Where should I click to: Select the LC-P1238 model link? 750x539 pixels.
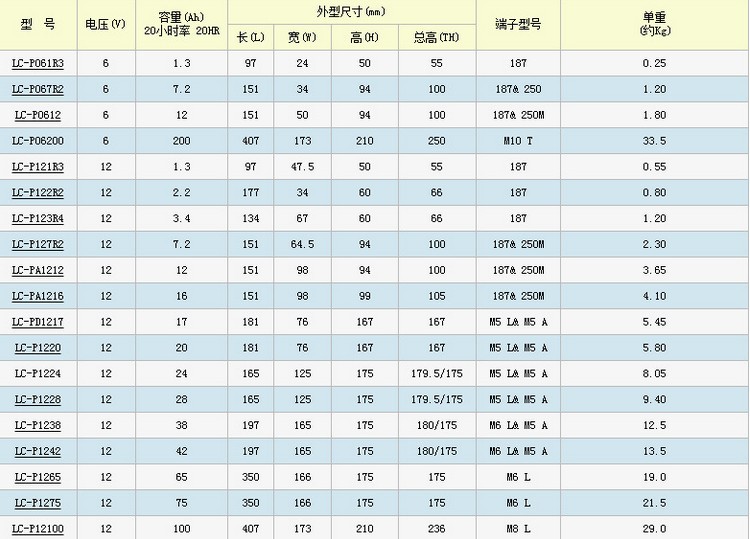point(38,425)
